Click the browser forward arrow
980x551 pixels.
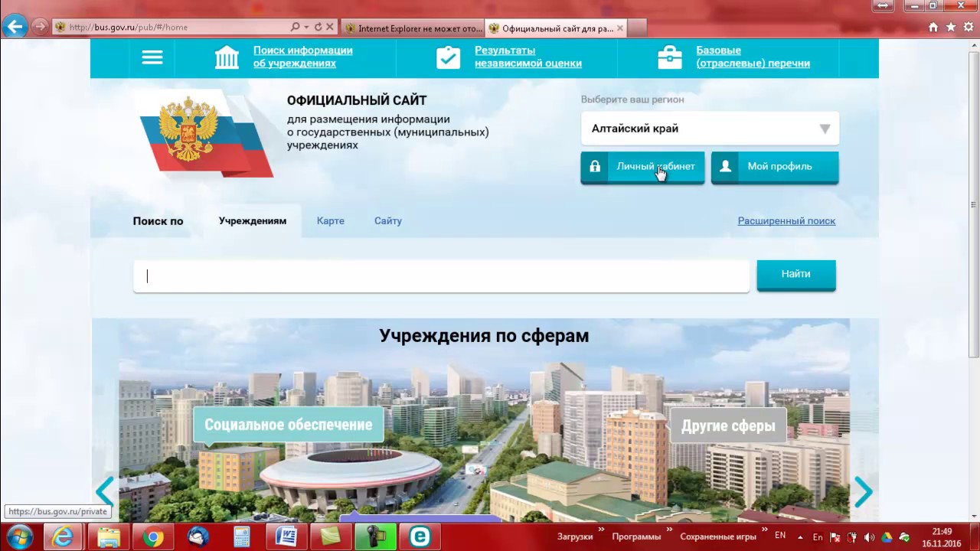(x=41, y=27)
